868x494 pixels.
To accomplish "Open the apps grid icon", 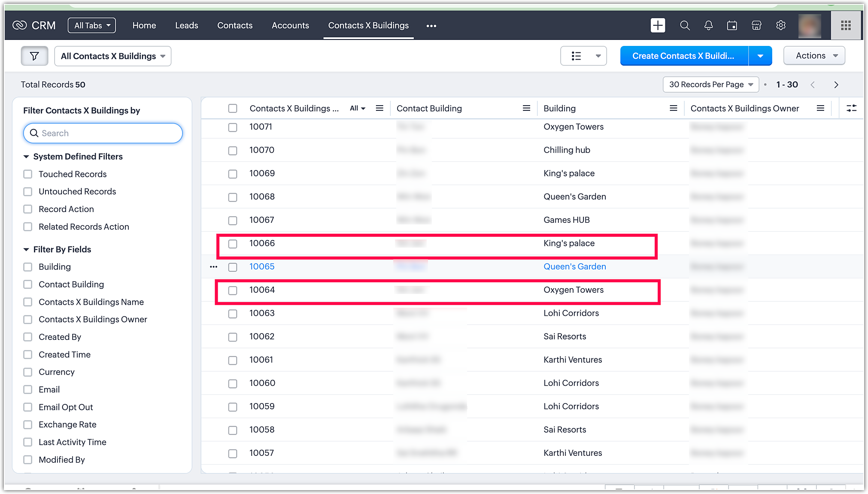I will (846, 25).
